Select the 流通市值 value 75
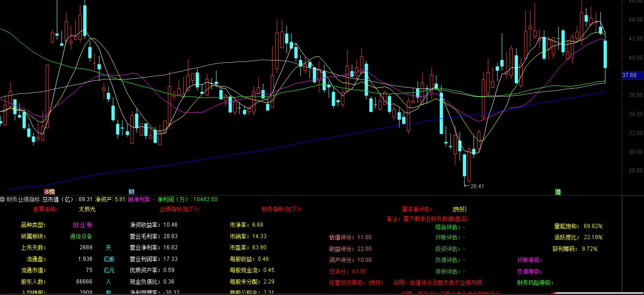 click(89, 270)
